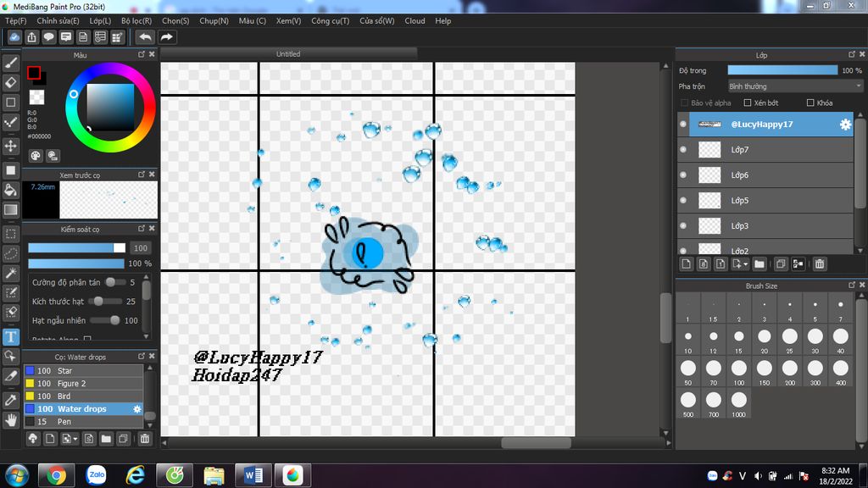Screen dimensions: 868x488
Task: Open the Công cụ(T) menu
Action: (x=331, y=21)
